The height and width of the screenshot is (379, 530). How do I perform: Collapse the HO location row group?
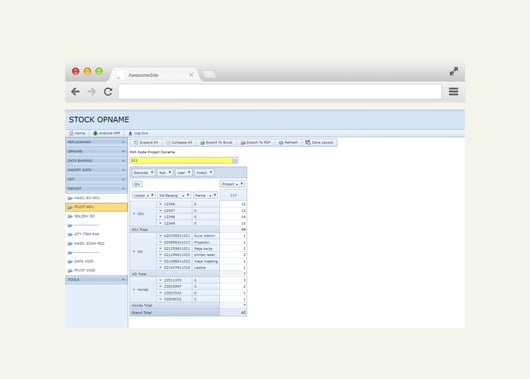point(134,252)
